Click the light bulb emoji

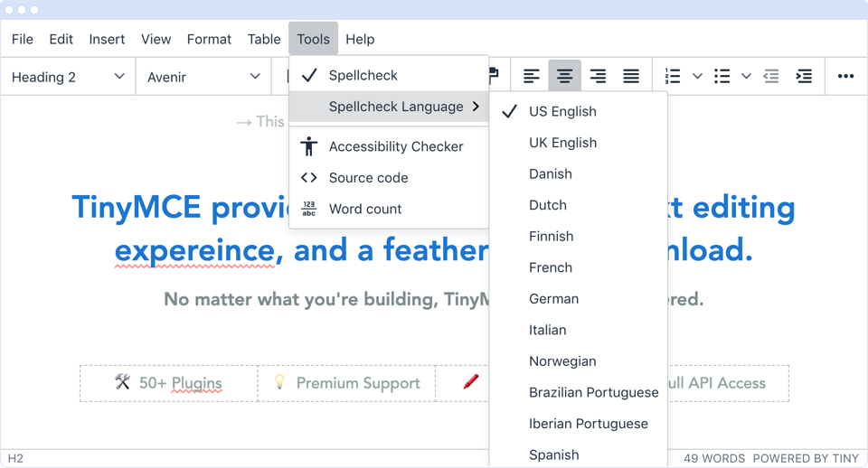pyautogui.click(x=279, y=381)
